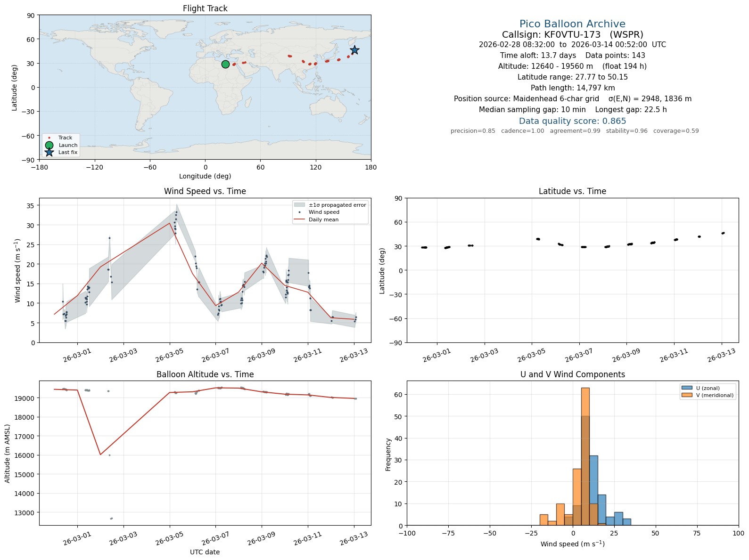Click the 'Longitude (deg)' axis label
This screenshot has width=749, height=560.
click(x=205, y=176)
